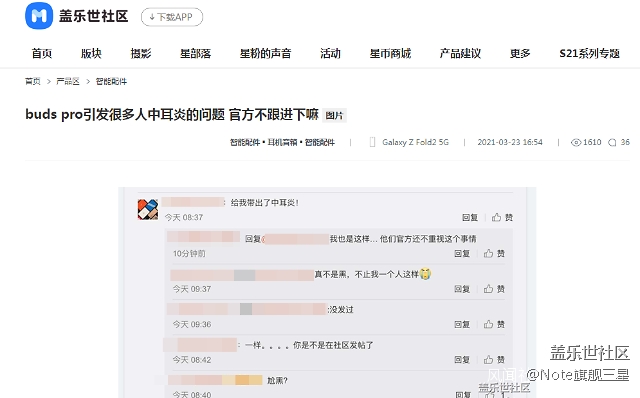The height and width of the screenshot is (398, 640).
Task: Click the 下载APP download button
Action: pos(172,17)
